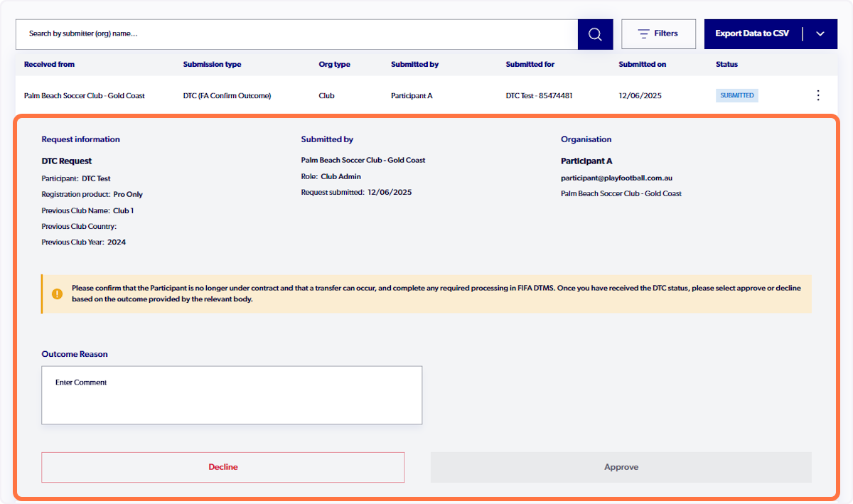
Task: Click the Previous Club Name Club 1 line
Action: tap(87, 210)
